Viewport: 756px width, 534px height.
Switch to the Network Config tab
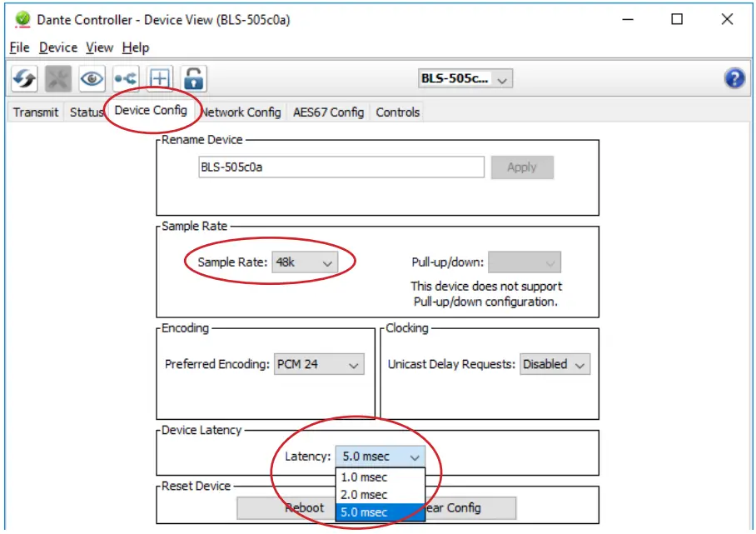tap(241, 112)
